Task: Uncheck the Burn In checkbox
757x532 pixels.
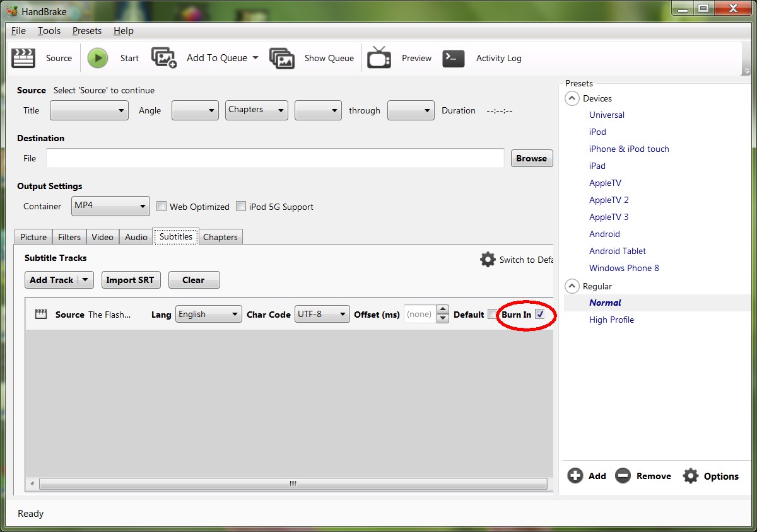Action: (539, 314)
